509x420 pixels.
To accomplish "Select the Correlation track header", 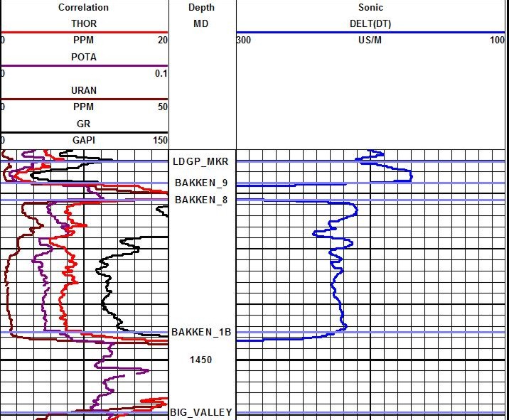I will click(84, 7).
